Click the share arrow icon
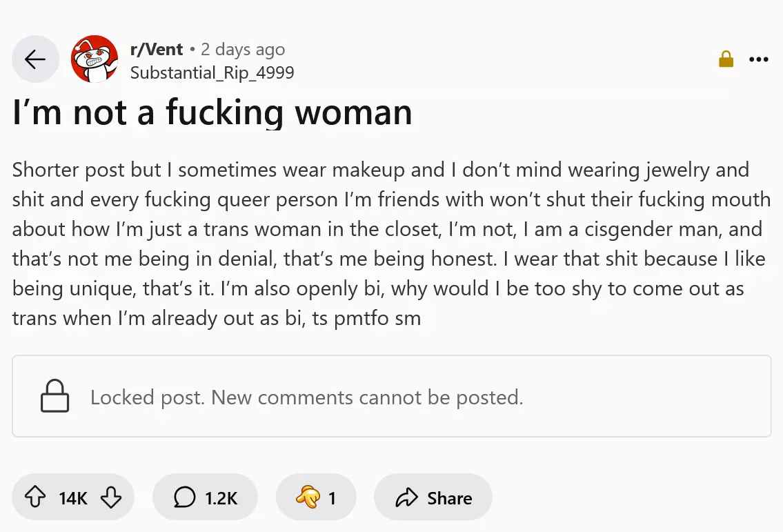 tap(407, 497)
